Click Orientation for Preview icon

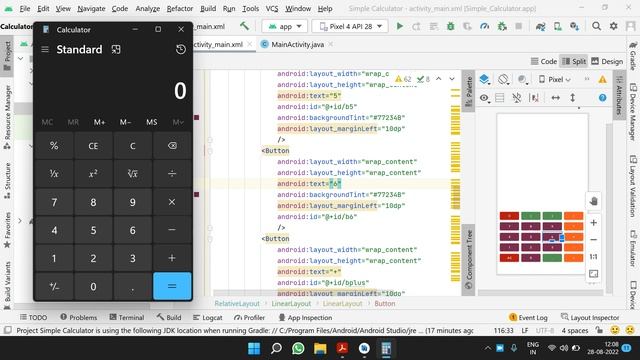pos(503,79)
